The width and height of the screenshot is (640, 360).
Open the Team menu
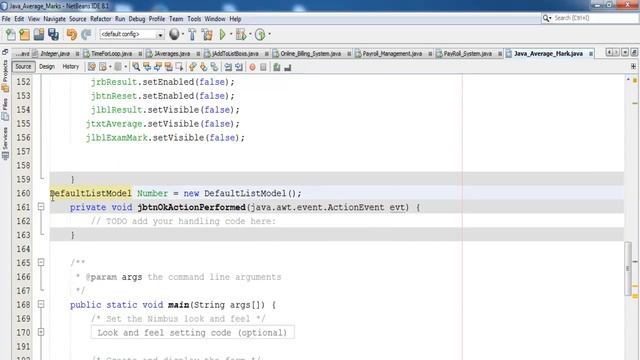176,19
